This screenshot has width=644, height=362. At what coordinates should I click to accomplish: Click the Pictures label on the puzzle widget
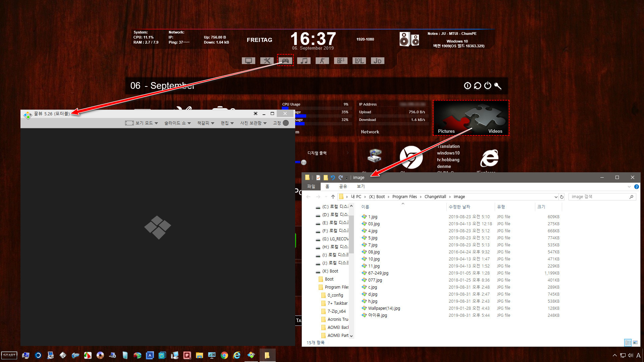click(x=446, y=131)
